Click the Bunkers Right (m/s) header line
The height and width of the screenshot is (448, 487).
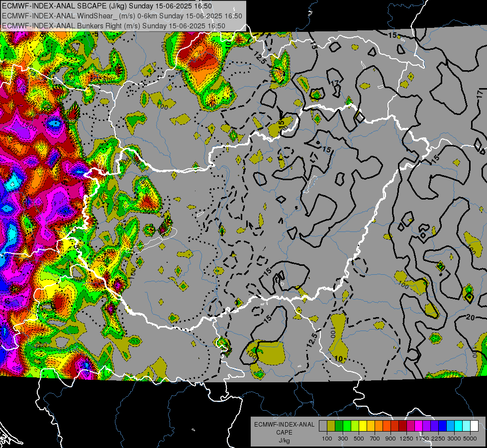[x=113, y=26]
